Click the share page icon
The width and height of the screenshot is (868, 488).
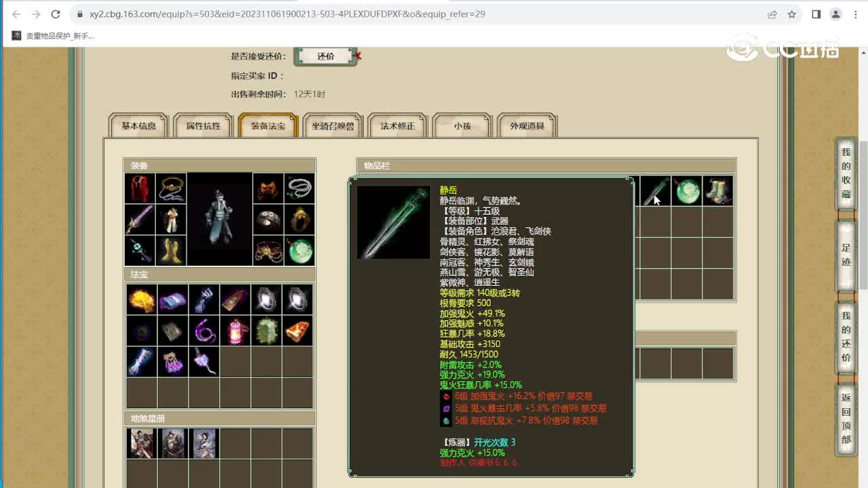pos(772,14)
